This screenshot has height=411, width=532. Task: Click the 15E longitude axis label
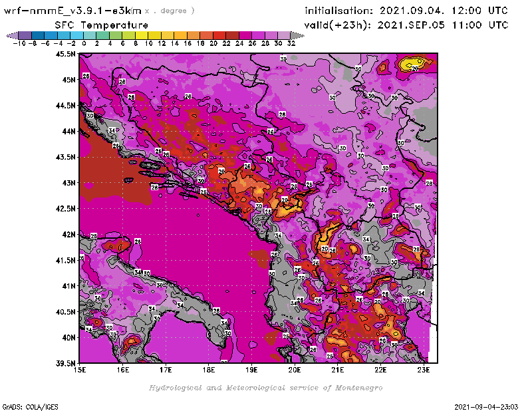(80, 370)
